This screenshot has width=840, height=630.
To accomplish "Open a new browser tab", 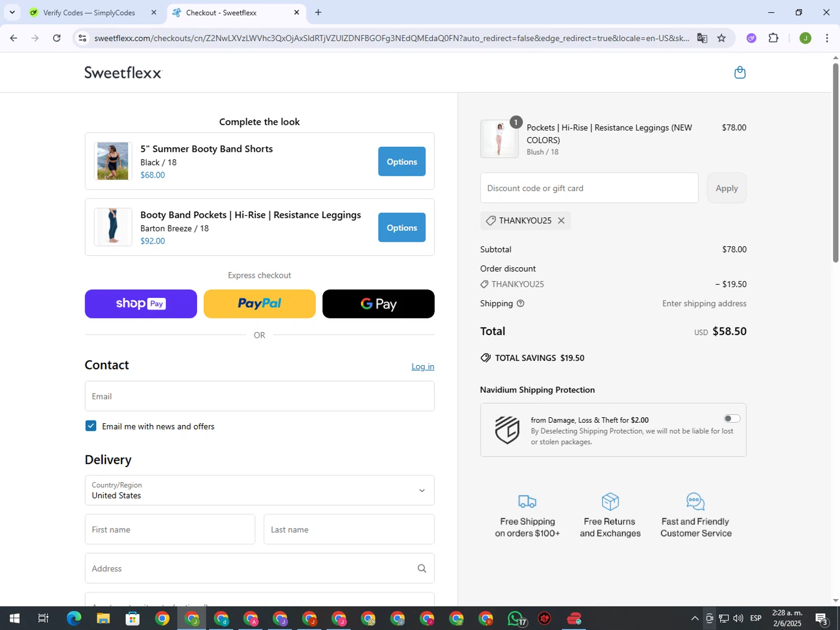I will [x=318, y=12].
